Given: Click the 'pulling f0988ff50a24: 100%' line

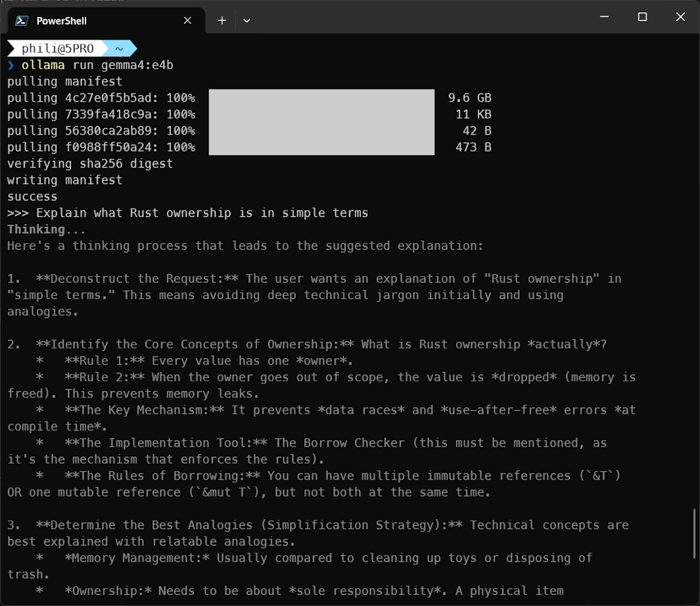Looking at the screenshot, I should coord(101,148).
